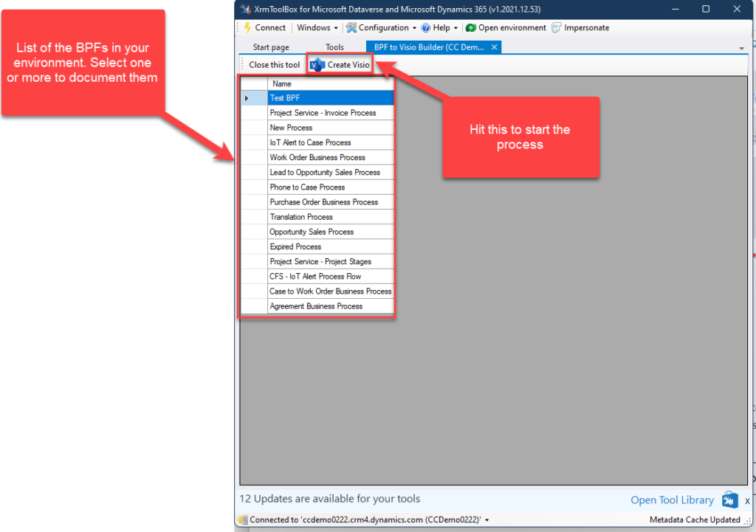Select Purchase Order Business Process row
756x532 pixels.
click(331, 202)
